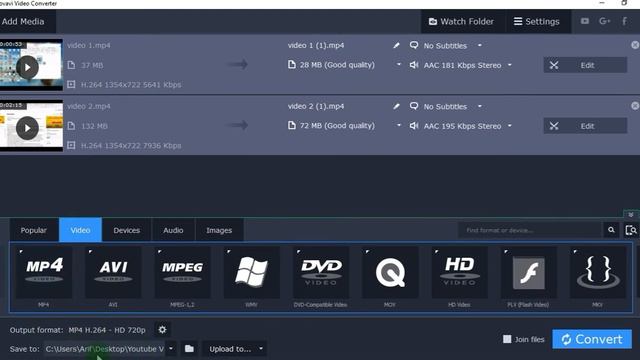Open AAC 181 Kbps Stereo audio dropdown
This screenshot has height=360, width=640.
[509, 65]
